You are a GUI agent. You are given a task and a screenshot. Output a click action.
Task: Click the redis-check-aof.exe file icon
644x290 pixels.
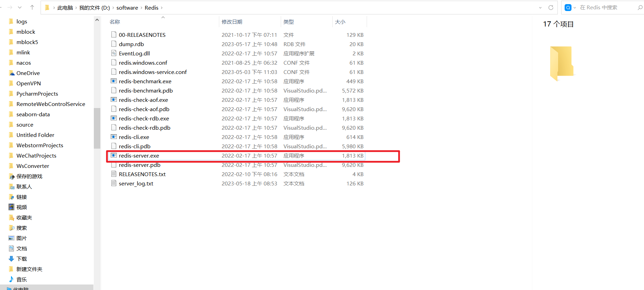click(114, 100)
